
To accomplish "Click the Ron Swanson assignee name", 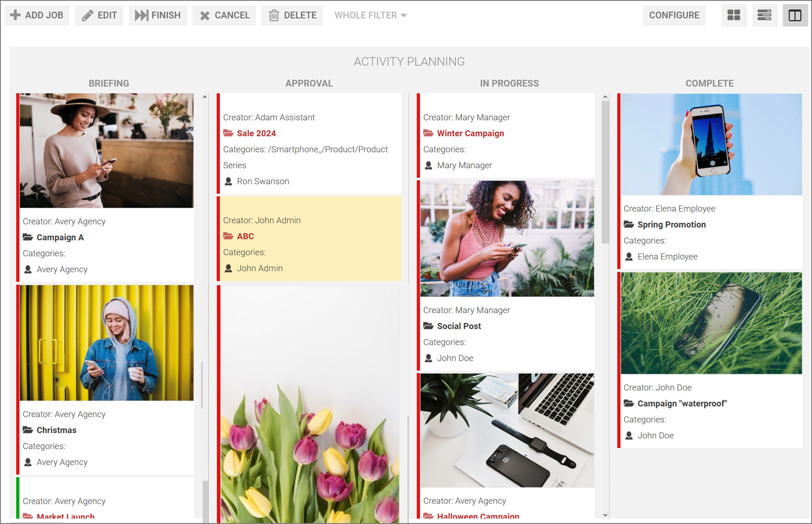I will (x=263, y=181).
